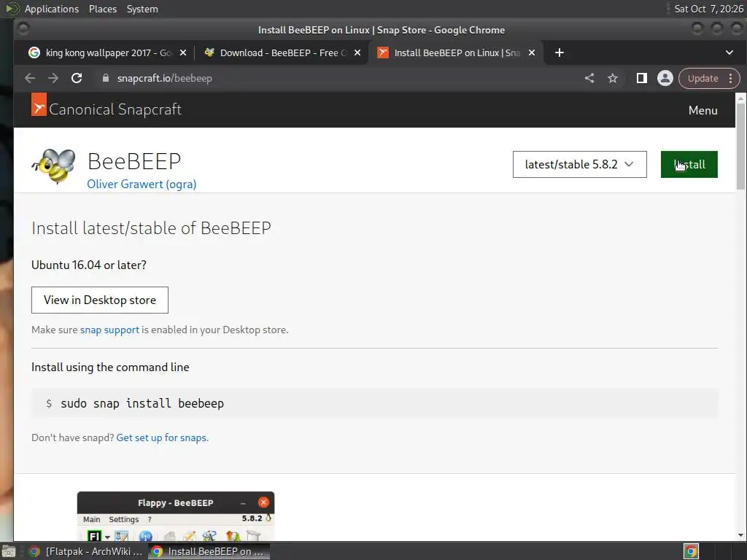Click the Chrome tray icon in bottom panel
747x560 pixels.
(691, 551)
